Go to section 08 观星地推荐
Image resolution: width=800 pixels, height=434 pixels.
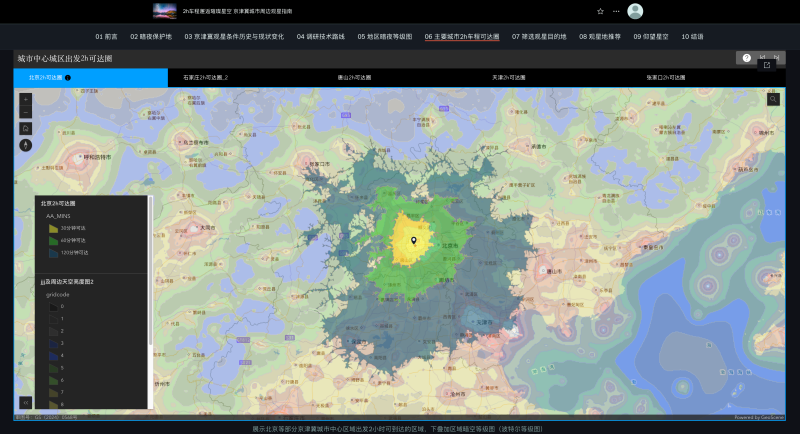pyautogui.click(x=600, y=37)
